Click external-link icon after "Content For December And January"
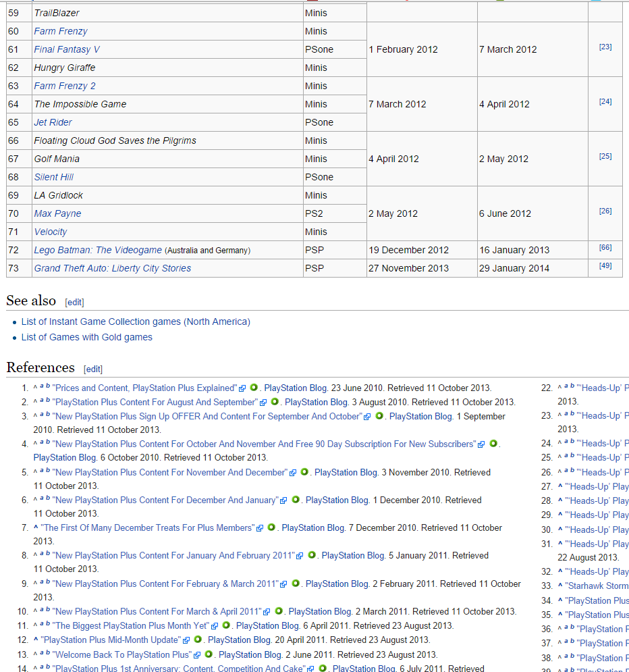 283,500
